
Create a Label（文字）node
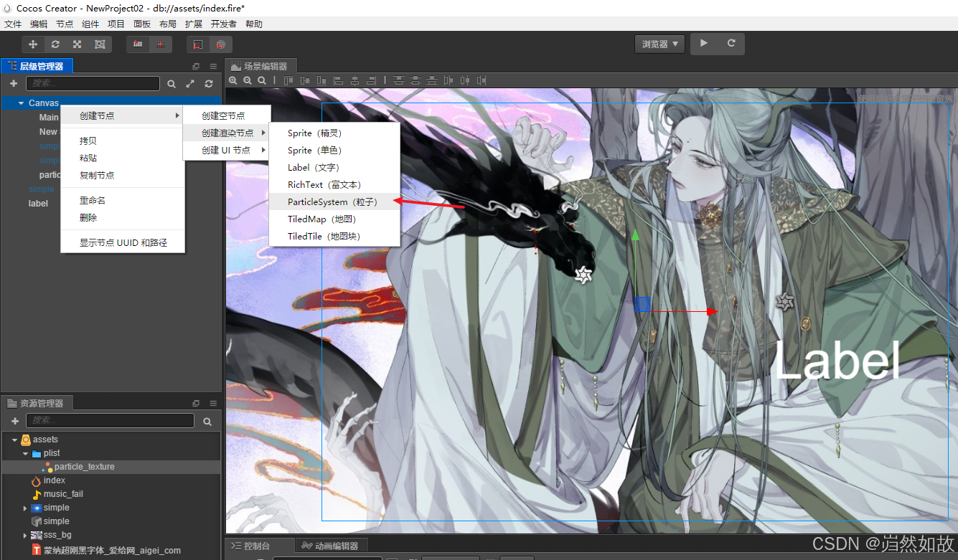pos(334,168)
